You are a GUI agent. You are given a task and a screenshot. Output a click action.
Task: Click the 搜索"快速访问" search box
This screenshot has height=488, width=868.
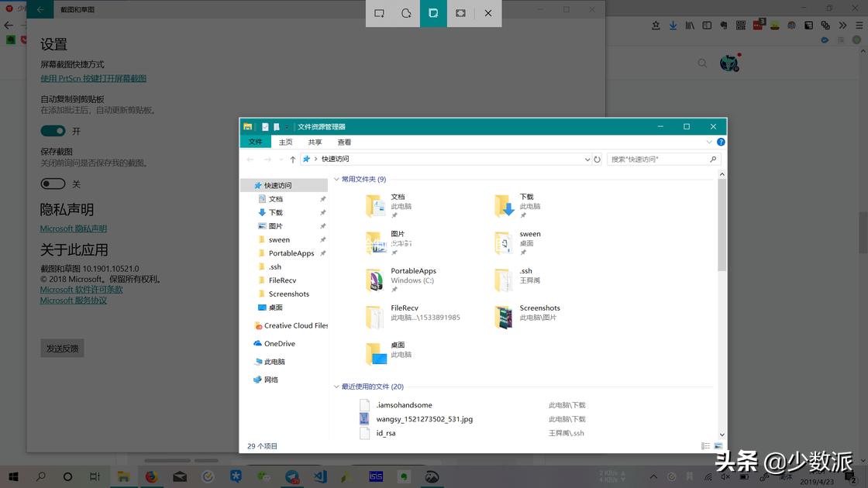663,159
